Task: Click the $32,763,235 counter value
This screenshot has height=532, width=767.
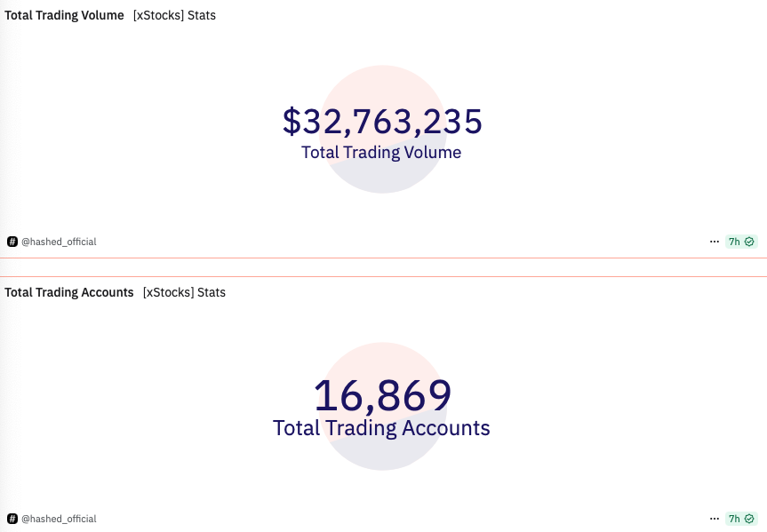Action: [x=382, y=122]
